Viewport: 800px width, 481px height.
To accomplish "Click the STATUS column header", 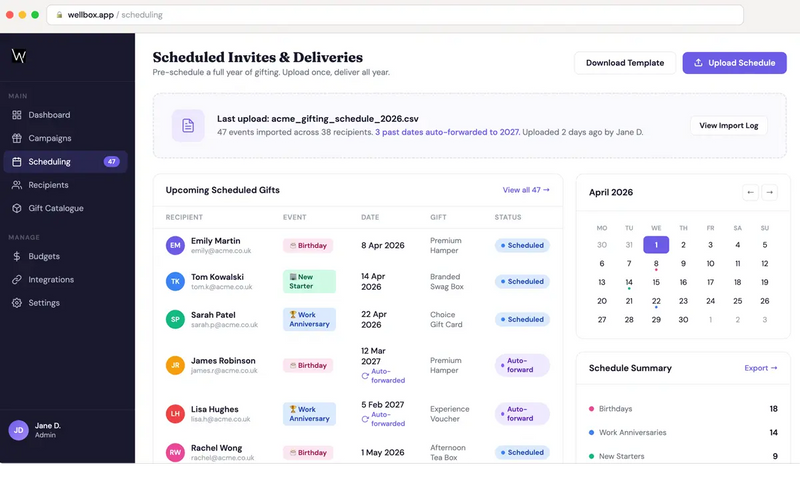I will click(x=508, y=217).
